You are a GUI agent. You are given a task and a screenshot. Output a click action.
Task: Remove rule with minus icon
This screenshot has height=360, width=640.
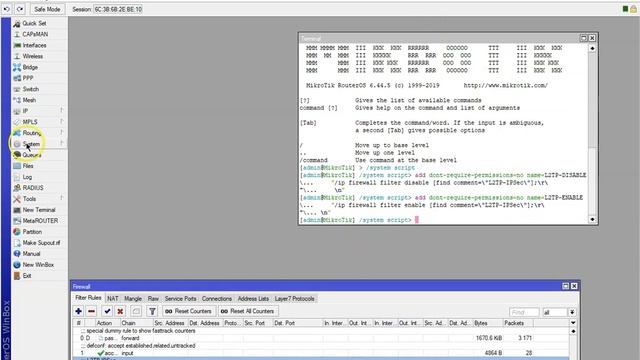pyautogui.click(x=92, y=311)
